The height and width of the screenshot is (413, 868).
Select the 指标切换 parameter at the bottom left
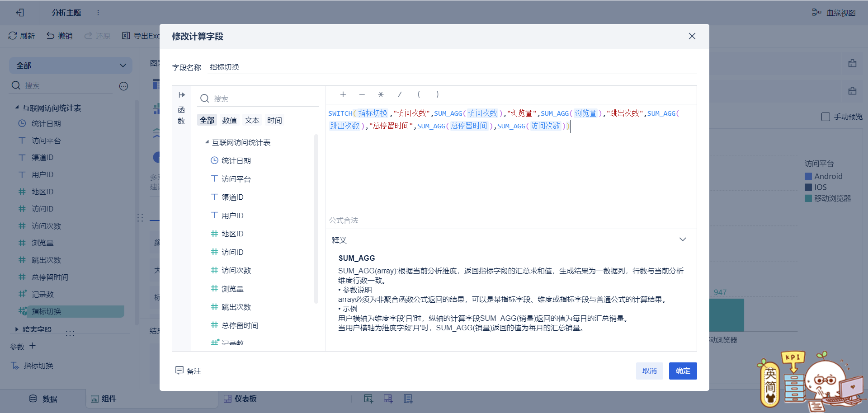coord(38,366)
